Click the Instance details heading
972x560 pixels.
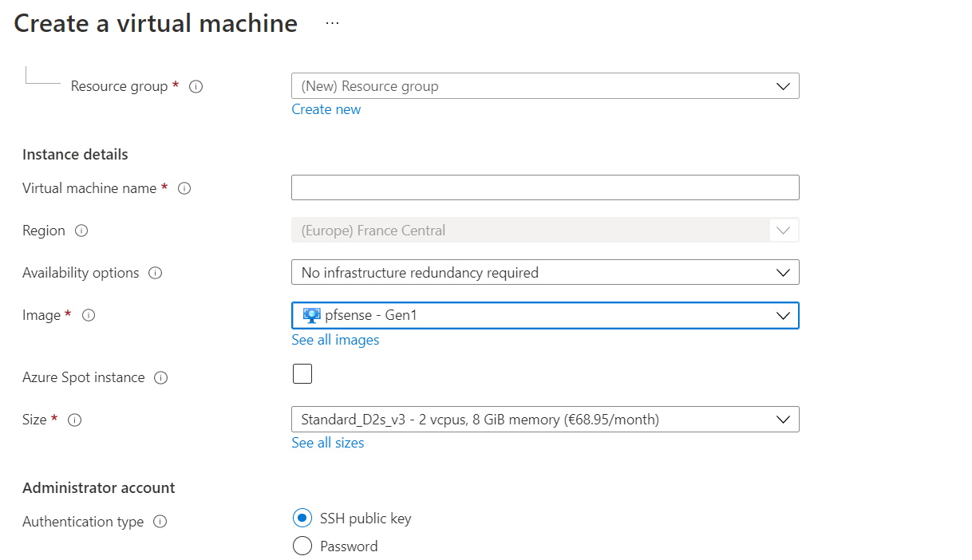click(75, 154)
